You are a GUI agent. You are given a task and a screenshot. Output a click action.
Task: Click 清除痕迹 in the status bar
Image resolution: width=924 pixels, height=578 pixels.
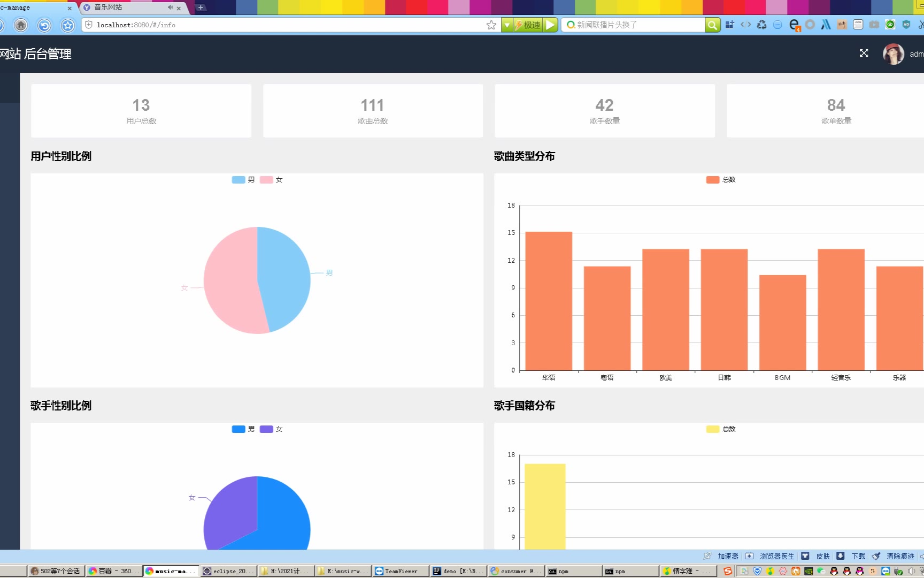[x=900, y=556]
